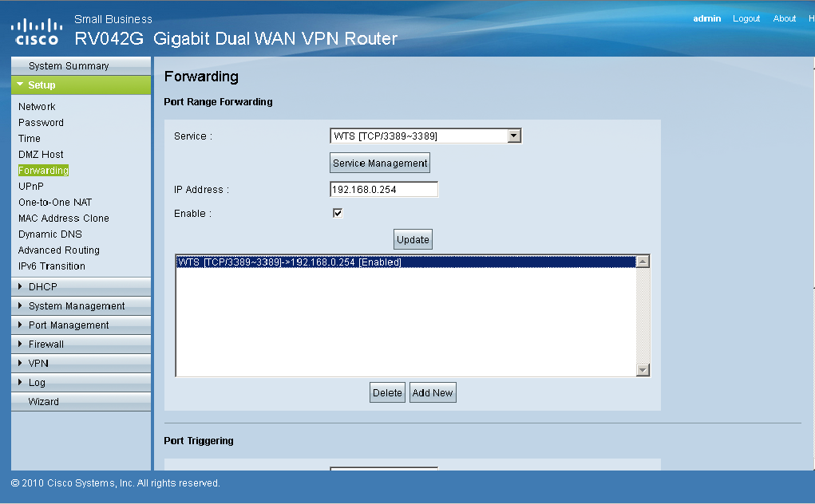
Task: Open the Advanced Routing page
Action: 59,250
